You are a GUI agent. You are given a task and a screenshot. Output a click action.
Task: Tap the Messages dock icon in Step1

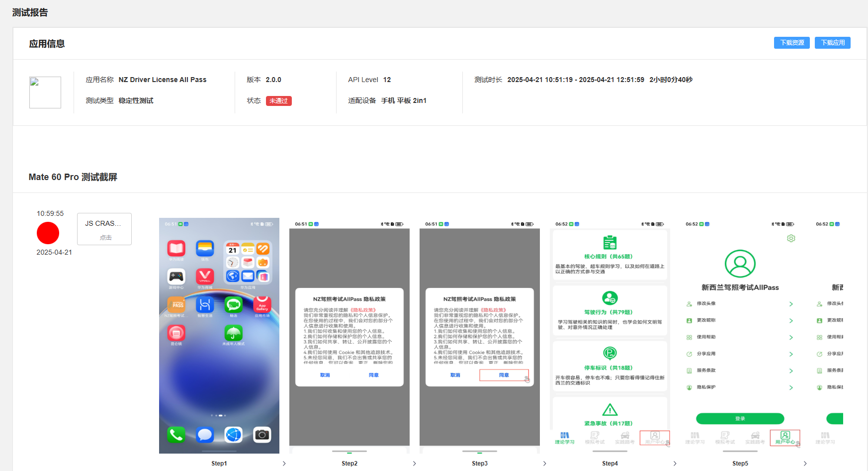[x=205, y=435]
